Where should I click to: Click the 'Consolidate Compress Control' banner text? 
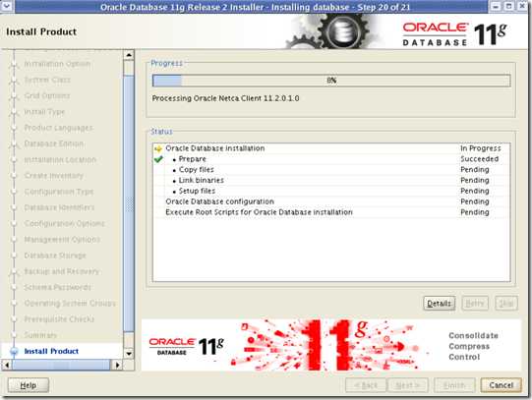coord(473,346)
